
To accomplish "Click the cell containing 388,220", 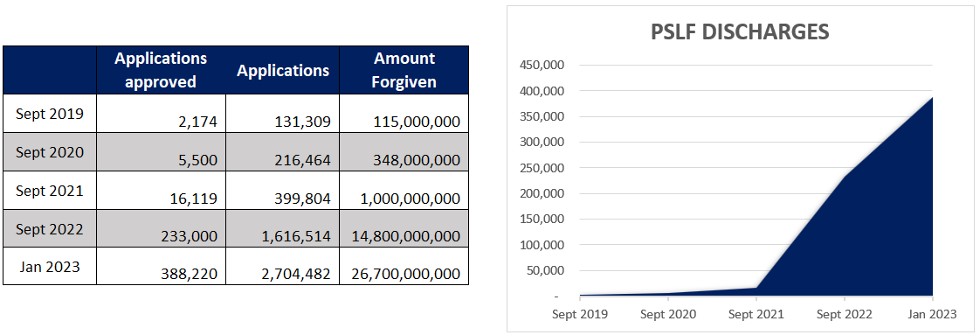I will click(162, 266).
